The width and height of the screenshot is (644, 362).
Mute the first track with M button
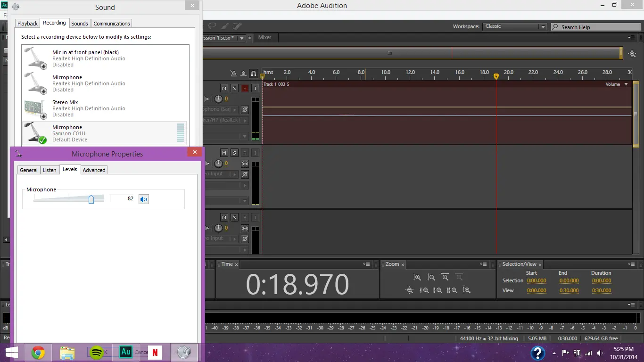(x=224, y=88)
